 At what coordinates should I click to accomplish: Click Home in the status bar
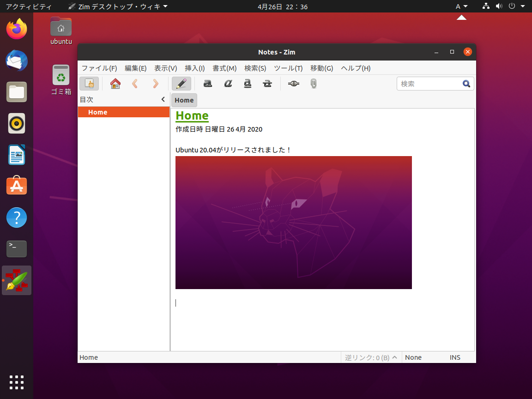[89, 357]
